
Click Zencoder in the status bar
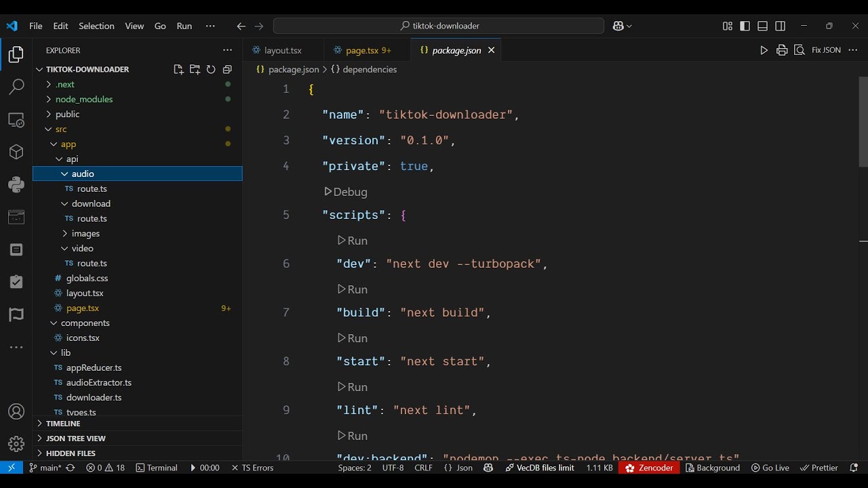(650, 468)
